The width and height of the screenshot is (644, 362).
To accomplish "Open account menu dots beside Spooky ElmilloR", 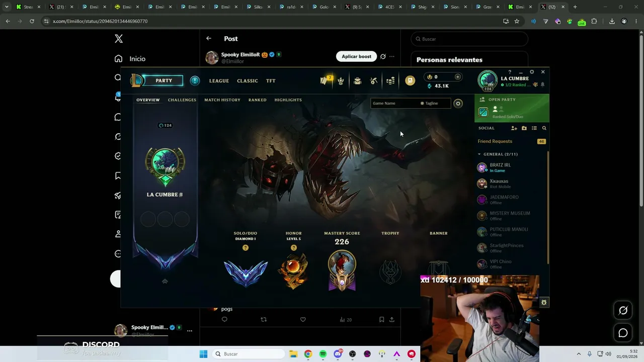I will pos(190,331).
